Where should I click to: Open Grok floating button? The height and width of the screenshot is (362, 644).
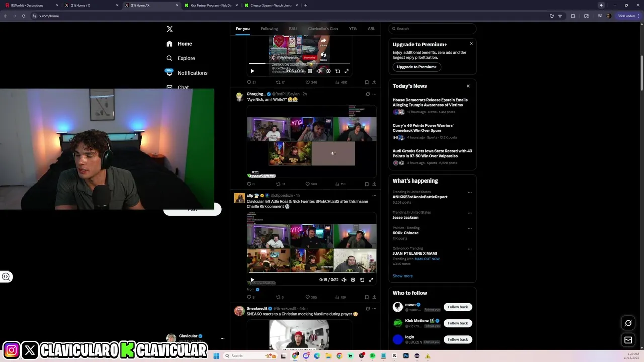[628, 323]
